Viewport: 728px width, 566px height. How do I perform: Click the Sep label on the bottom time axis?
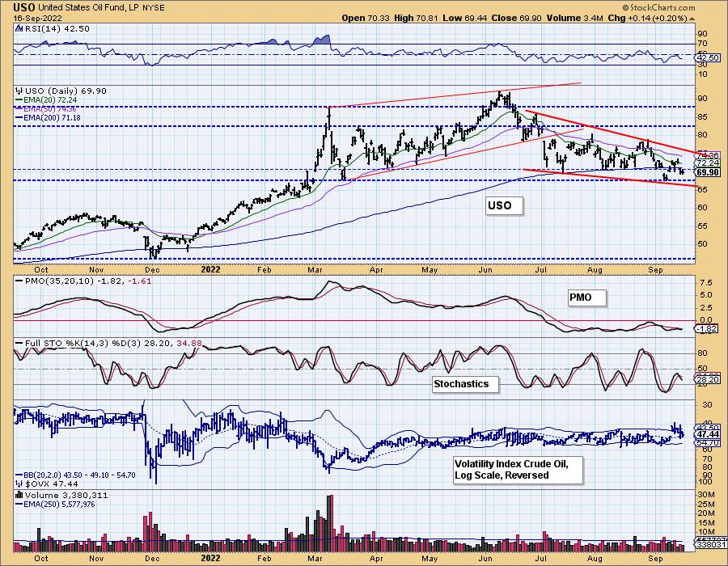pyautogui.click(x=655, y=559)
